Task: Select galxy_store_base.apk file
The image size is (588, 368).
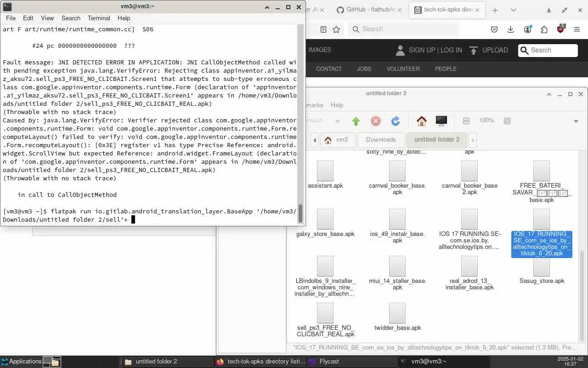Action: tap(325, 224)
